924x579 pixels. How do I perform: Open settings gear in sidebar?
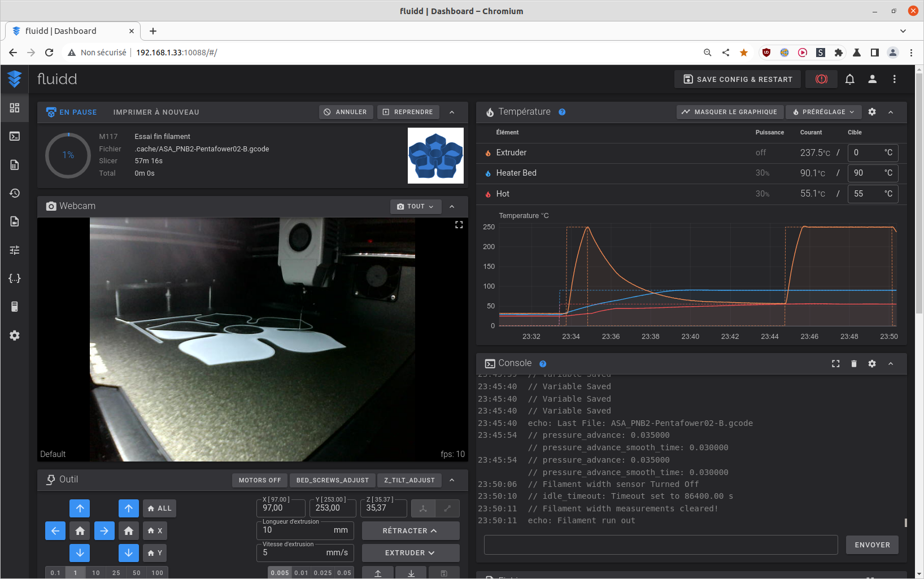coord(15,336)
